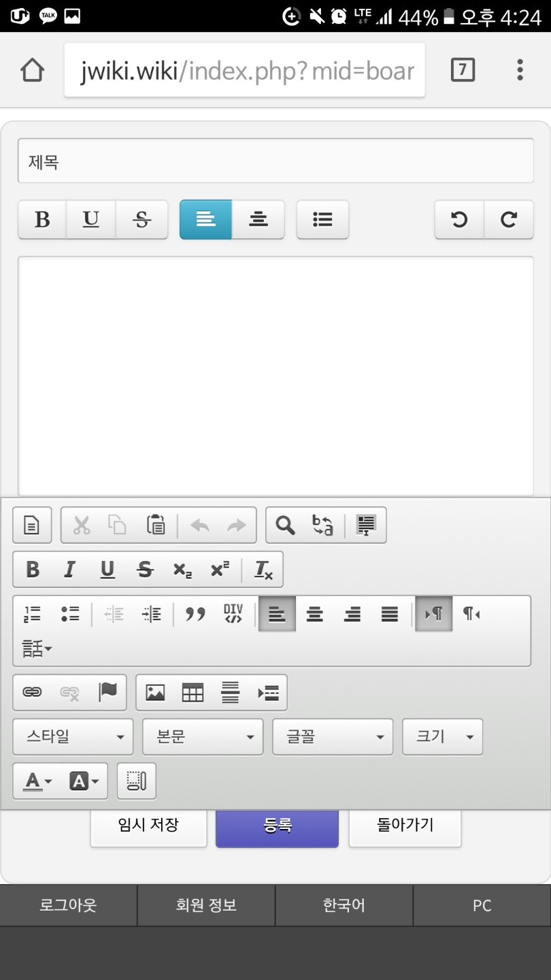
Task: Click the source view document icon
Action: 32,525
